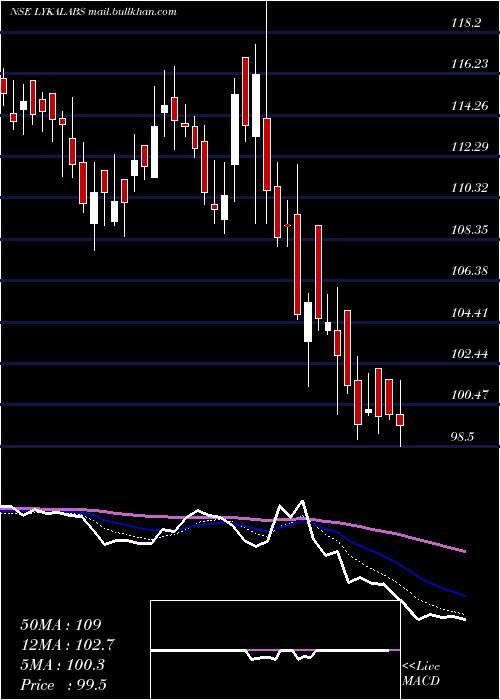Click the 12MA : 102.7 reading
Image resolution: width=500 pixels, height=700 pixels.
tap(67, 645)
